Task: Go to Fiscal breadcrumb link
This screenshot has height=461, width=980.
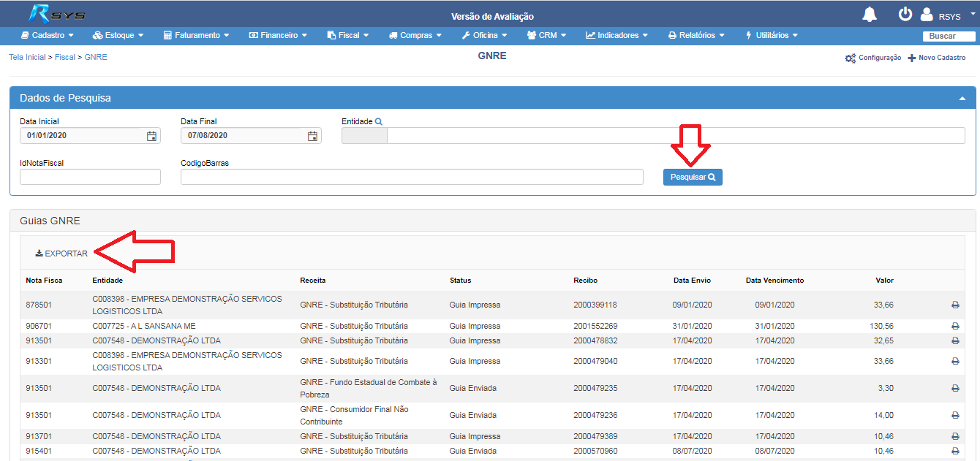Action: pyautogui.click(x=65, y=57)
